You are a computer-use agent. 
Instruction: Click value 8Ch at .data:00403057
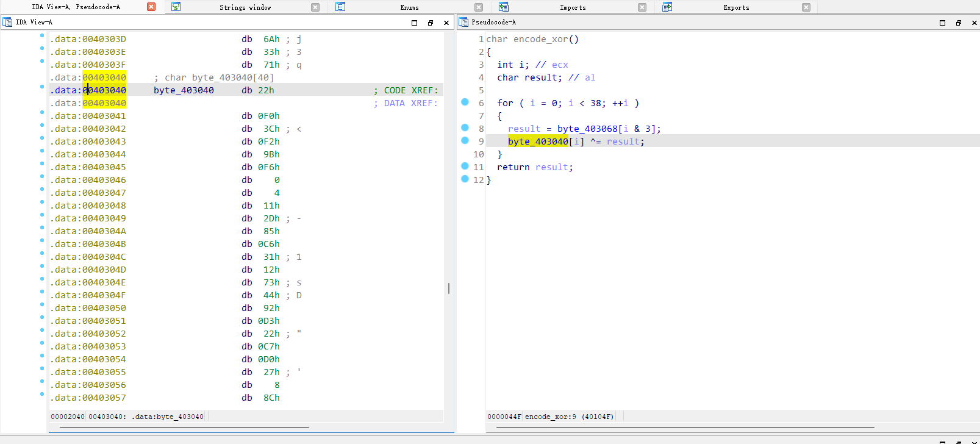271,398
